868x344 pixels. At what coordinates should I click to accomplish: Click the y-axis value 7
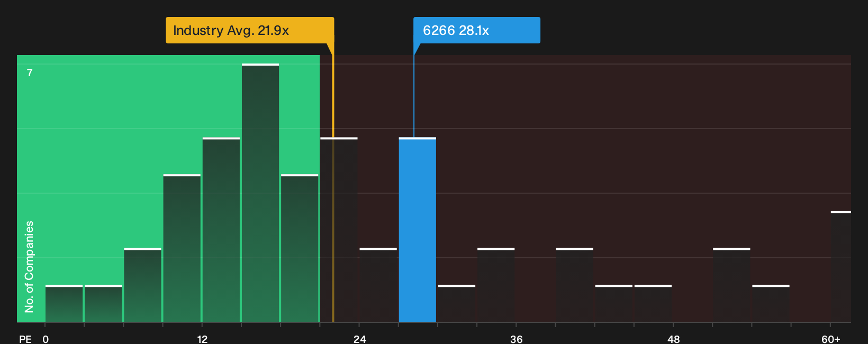(x=30, y=73)
